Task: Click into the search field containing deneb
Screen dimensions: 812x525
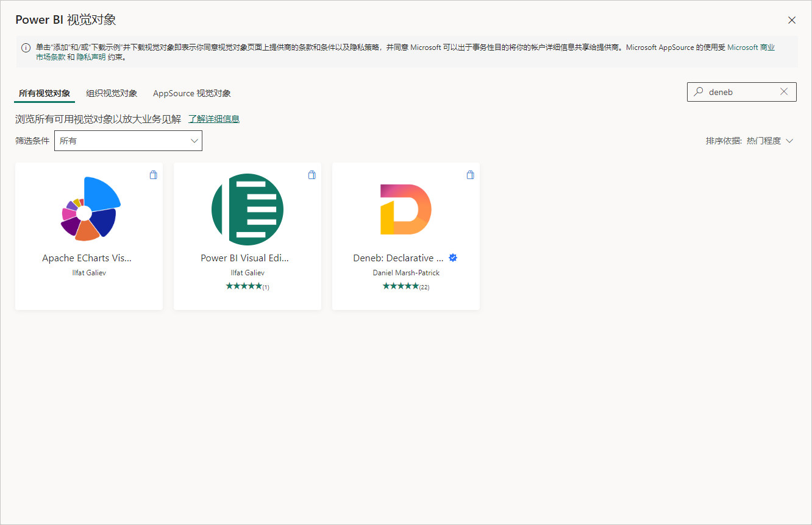Action: click(x=742, y=92)
